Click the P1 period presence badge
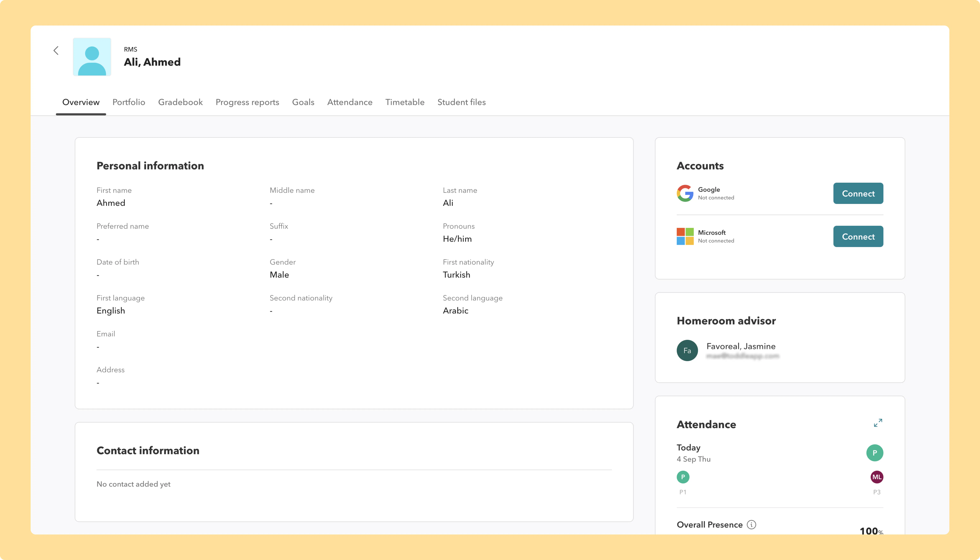 pyautogui.click(x=683, y=477)
